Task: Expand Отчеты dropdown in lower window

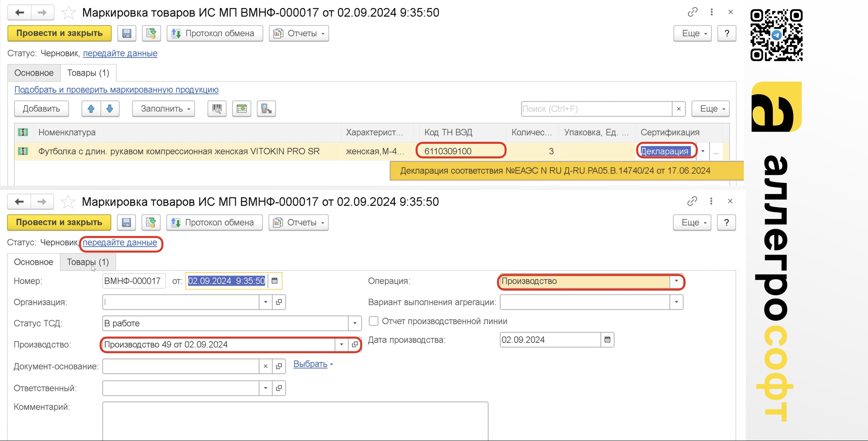Action: (299, 222)
